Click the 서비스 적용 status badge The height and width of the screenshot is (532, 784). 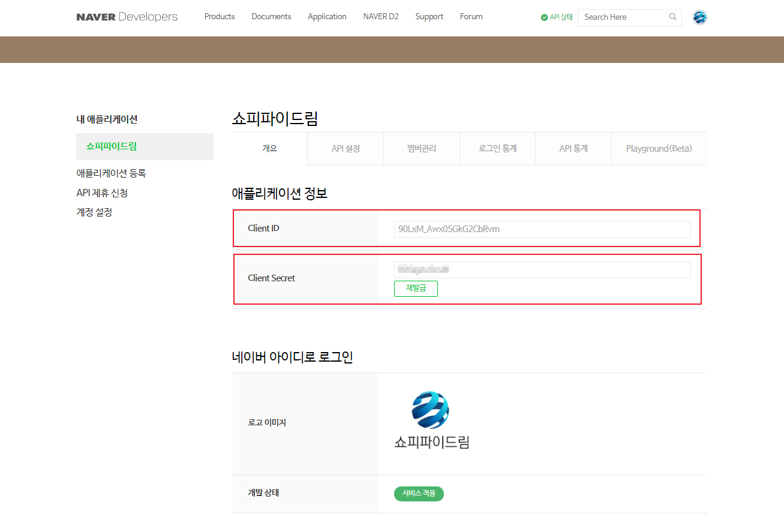(419, 494)
